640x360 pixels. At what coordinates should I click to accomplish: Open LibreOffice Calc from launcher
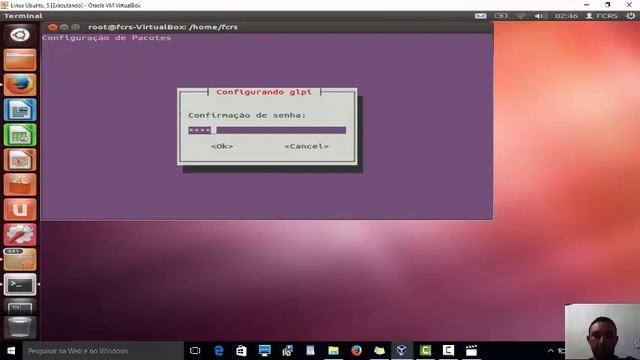[20, 135]
